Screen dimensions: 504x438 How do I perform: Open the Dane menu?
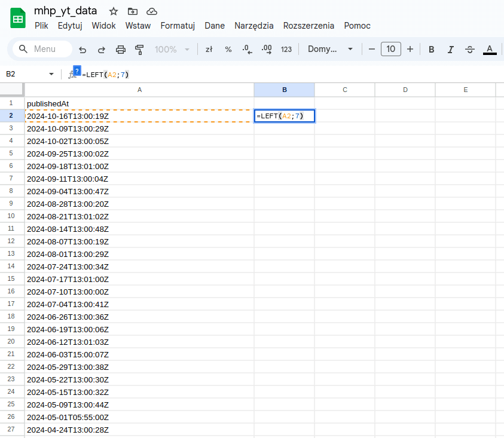pos(215,26)
